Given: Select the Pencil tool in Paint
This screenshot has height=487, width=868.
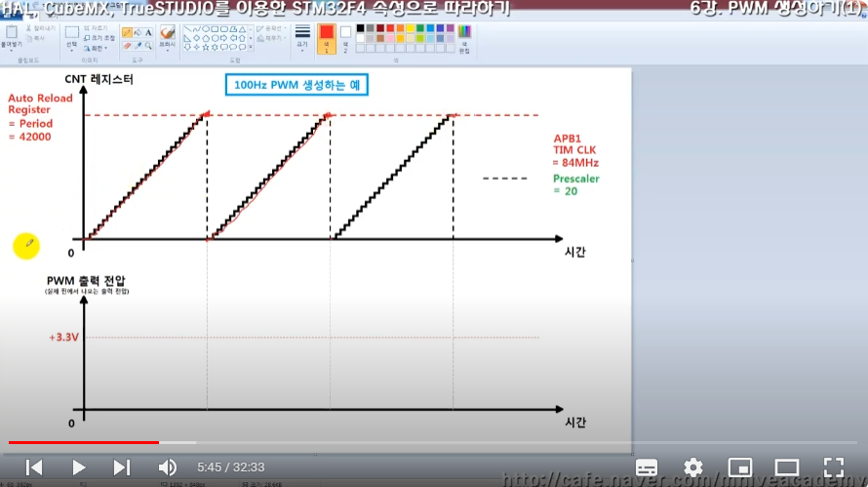Looking at the screenshot, I should tap(127, 32).
